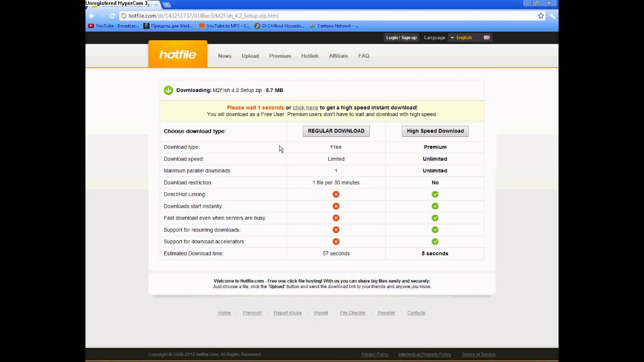
Task: Open the YouTube to MP3 bookmark
Action: [224, 26]
